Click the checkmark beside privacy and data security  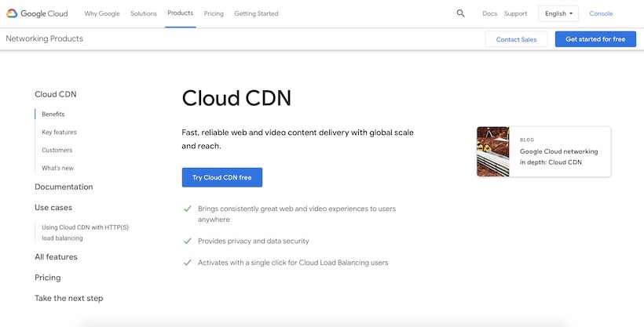188,242
